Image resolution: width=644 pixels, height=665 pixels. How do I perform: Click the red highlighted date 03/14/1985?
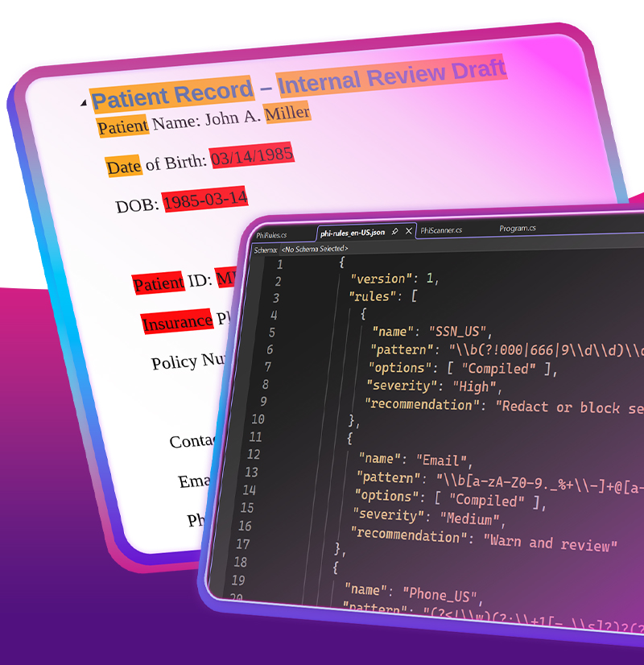click(252, 155)
